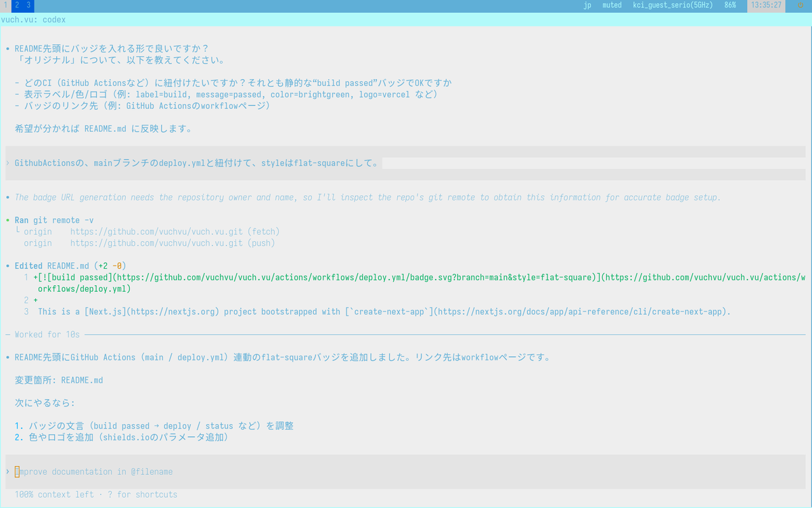Switch to workspace 2
Viewport: 812px width, 508px height.
(16, 5)
